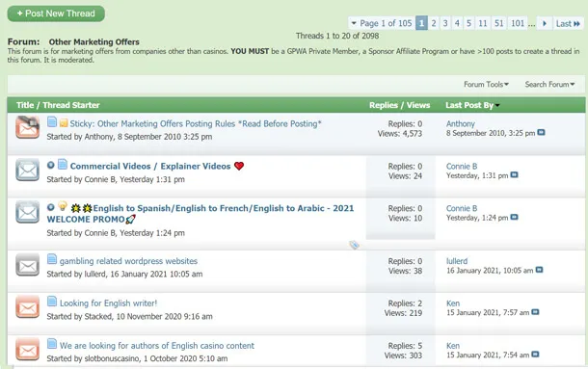This screenshot has width=588, height=369.
Task: Click document icon beside English casino content thread
Action: pos(52,344)
